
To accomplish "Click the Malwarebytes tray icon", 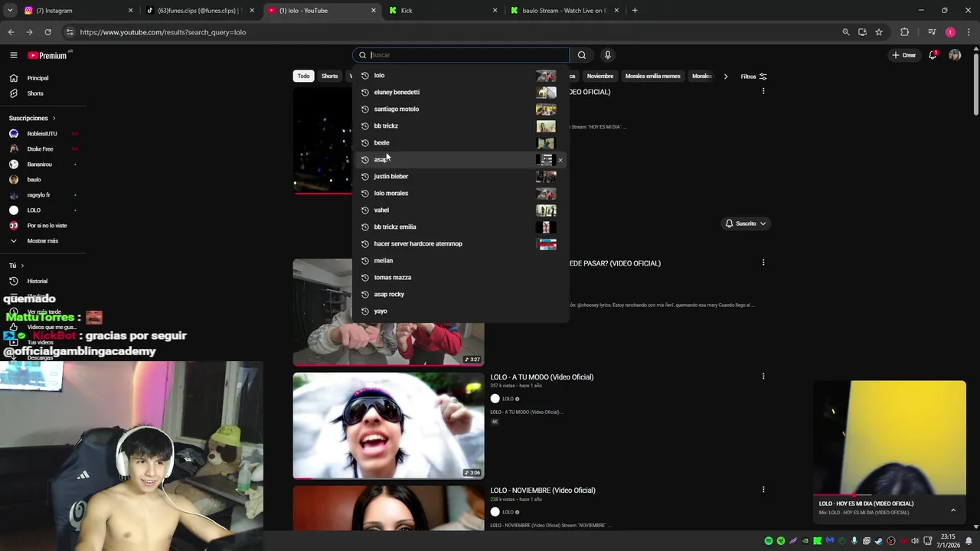I will coord(830,541).
